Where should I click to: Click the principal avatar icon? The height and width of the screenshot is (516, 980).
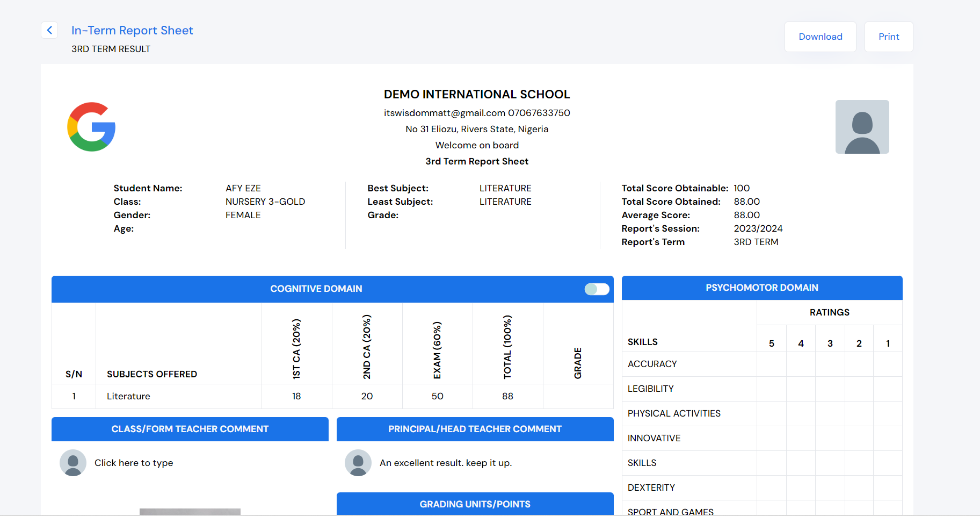click(358, 463)
